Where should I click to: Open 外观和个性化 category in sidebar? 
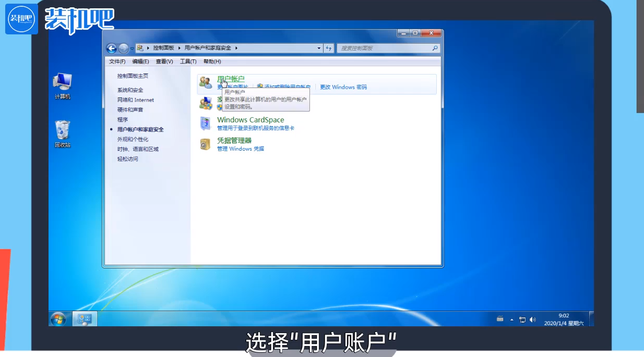(x=133, y=139)
